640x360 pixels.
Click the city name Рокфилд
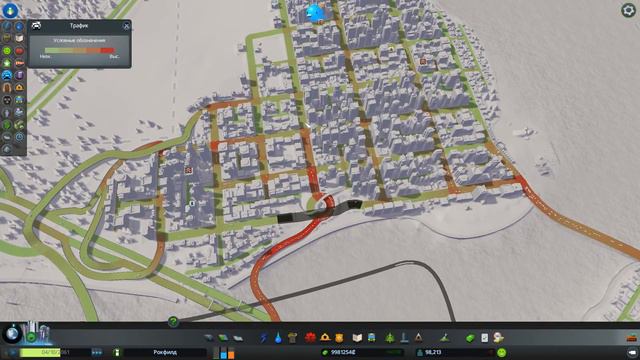pos(165,352)
